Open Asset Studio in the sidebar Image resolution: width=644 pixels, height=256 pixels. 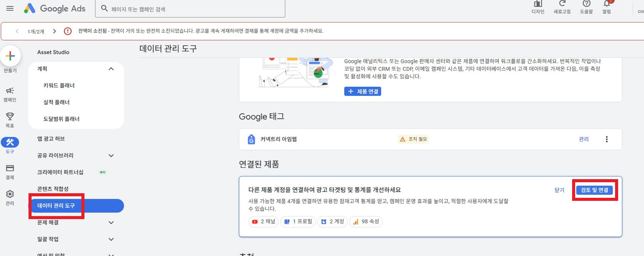click(x=53, y=52)
